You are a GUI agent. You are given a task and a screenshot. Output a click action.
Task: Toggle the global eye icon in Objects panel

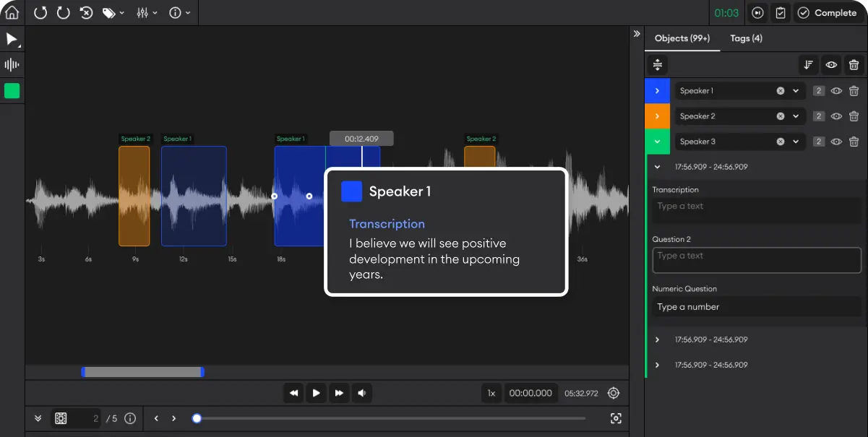[831, 64]
